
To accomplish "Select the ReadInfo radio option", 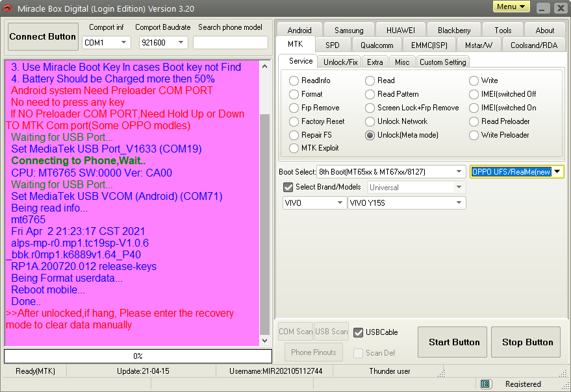I will (294, 80).
